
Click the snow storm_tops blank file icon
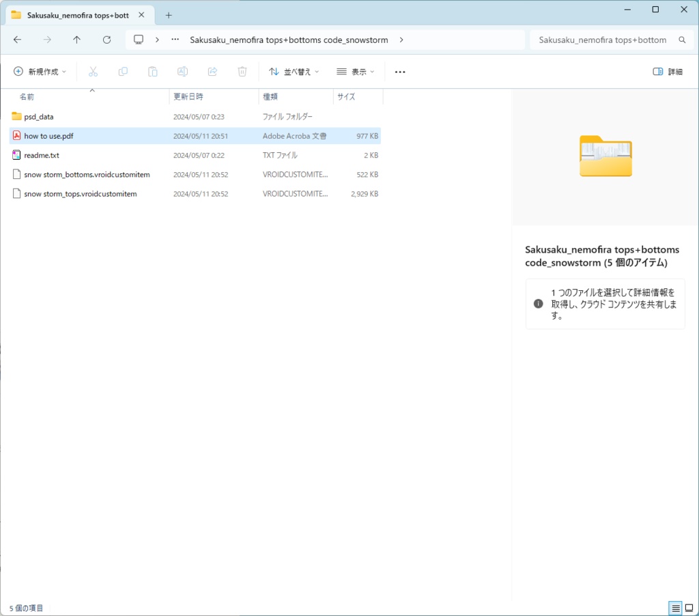tap(16, 193)
